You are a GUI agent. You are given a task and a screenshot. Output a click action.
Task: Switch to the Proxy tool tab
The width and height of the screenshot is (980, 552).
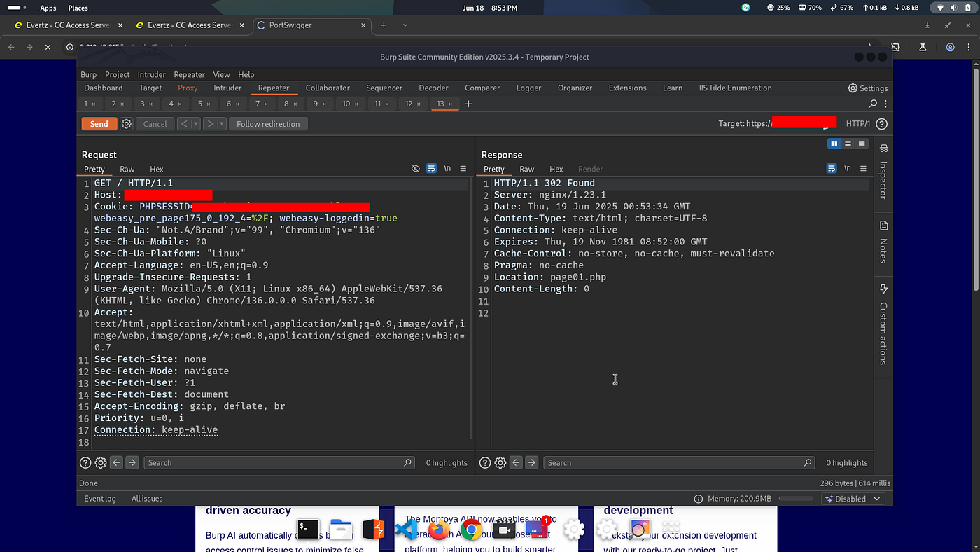coord(188,88)
